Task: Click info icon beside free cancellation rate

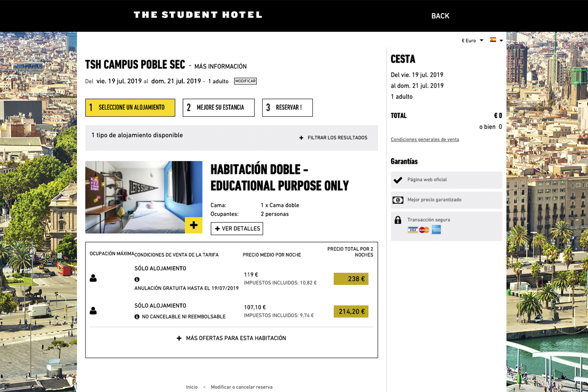Action: [x=137, y=279]
